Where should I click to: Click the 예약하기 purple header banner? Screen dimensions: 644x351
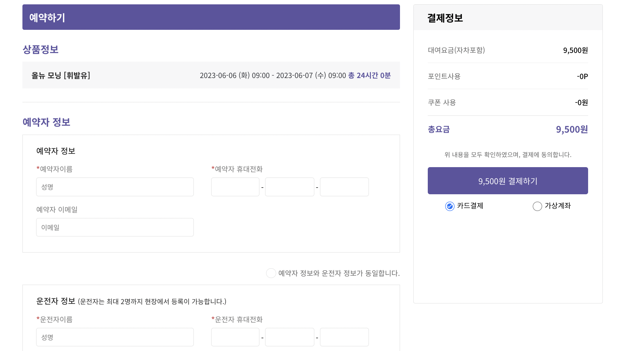tap(211, 17)
